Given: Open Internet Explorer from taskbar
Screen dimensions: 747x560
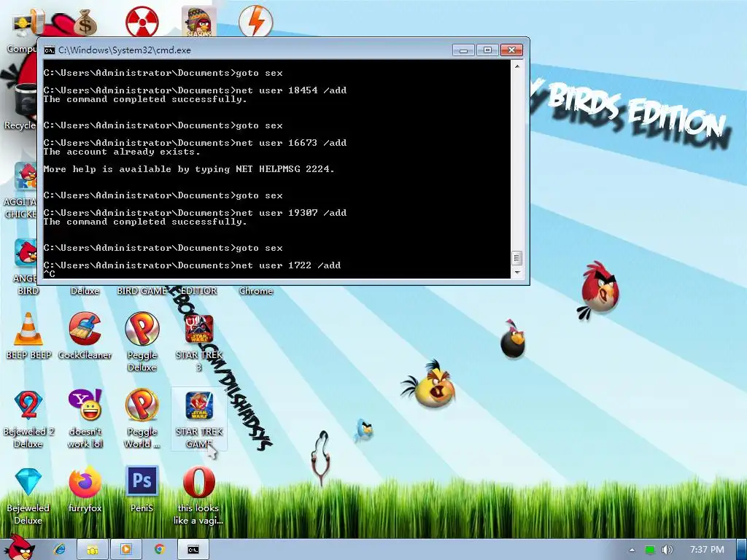Looking at the screenshot, I should [60, 549].
